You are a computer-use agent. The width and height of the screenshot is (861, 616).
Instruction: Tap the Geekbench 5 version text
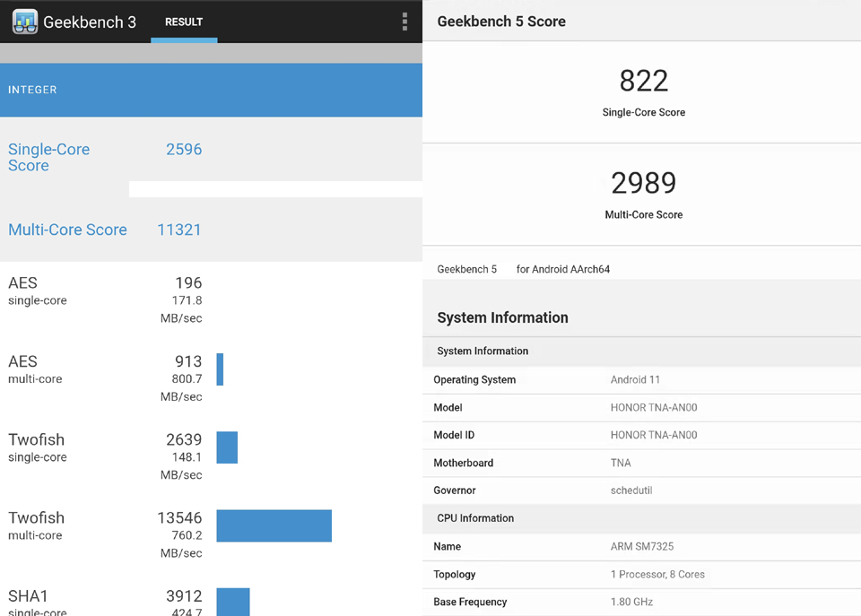(x=466, y=270)
